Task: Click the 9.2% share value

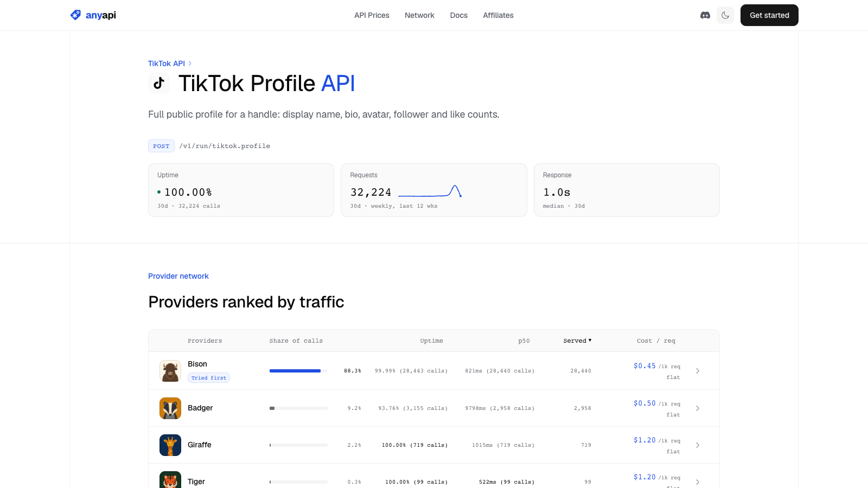Action: click(x=354, y=408)
